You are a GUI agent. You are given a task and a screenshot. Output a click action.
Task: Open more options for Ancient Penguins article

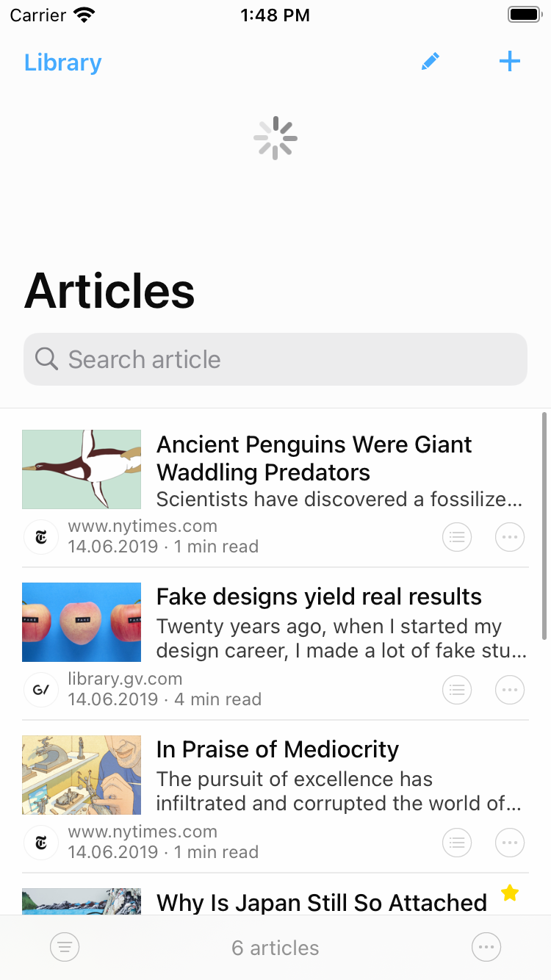click(x=510, y=537)
